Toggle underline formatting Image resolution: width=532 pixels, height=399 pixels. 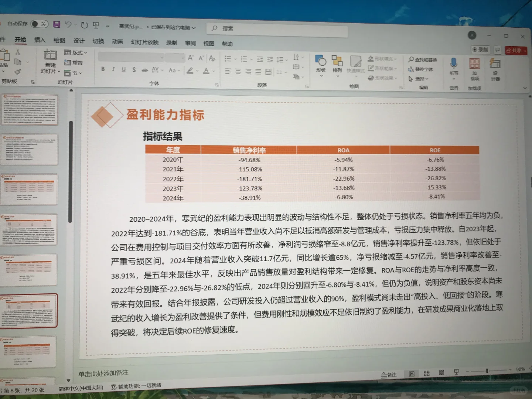point(123,69)
